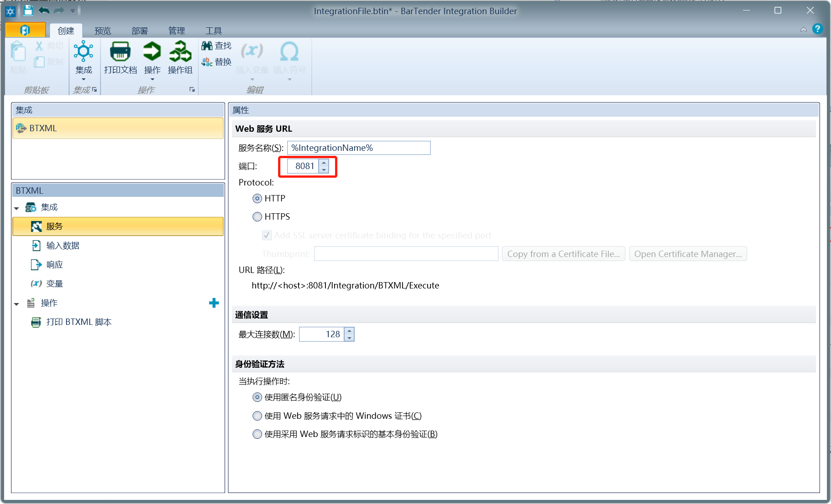Image resolution: width=831 pixels, height=504 pixels.
Task: Collapse the 集成 tree node arrow
Action: pos(17,208)
